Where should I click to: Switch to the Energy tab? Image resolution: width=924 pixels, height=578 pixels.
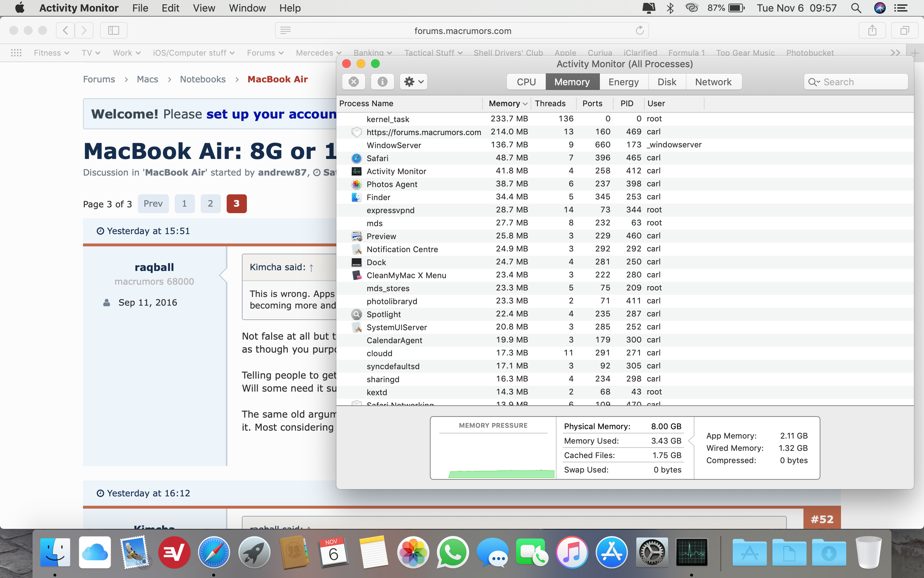click(x=623, y=82)
